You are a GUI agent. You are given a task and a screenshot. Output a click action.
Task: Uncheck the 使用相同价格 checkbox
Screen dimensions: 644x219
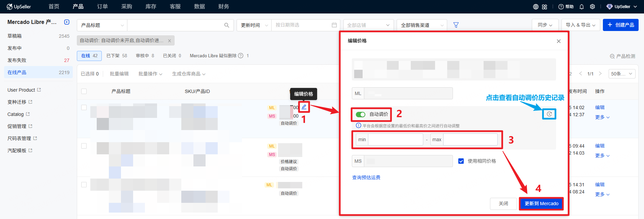coord(461,161)
